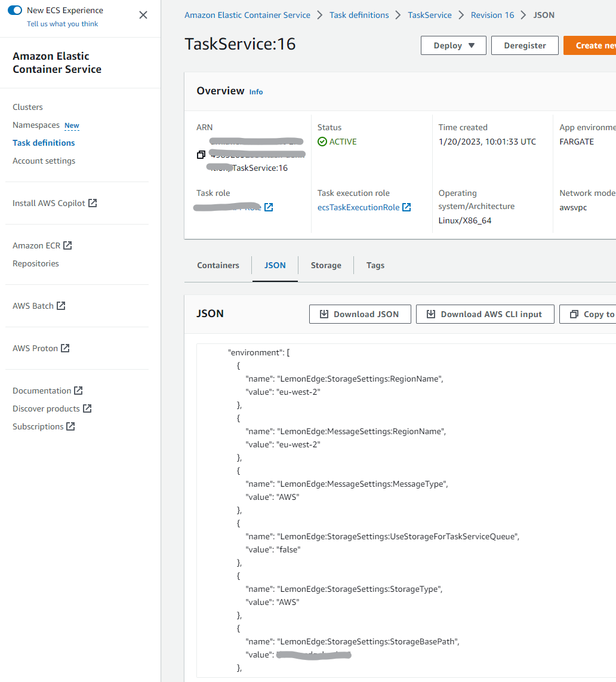
Task: Click the awsvpc network mode value
Action: (x=573, y=207)
